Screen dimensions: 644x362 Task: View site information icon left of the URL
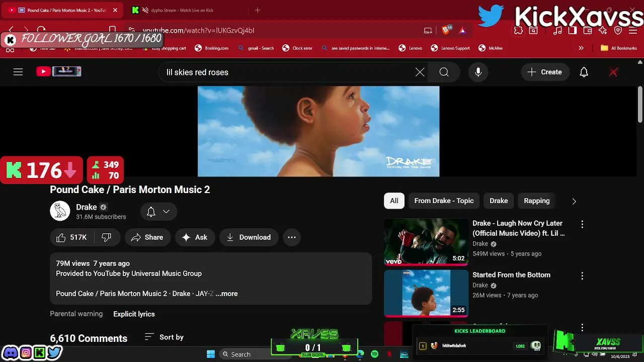(x=131, y=30)
